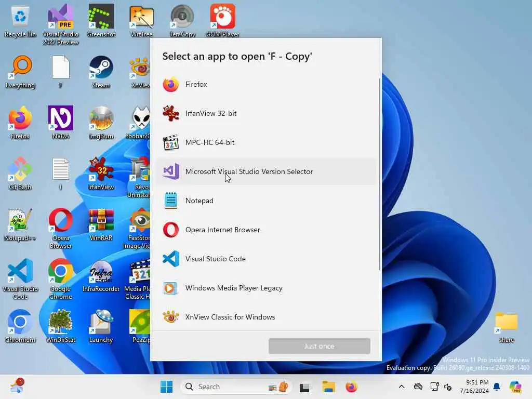Select the Steam desktop shortcut
The height and width of the screenshot is (399, 532).
[101, 72]
